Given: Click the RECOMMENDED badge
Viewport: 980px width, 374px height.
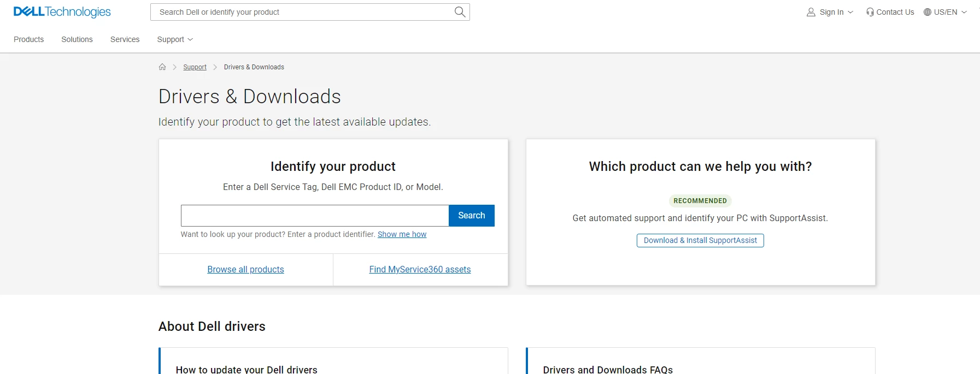Looking at the screenshot, I should coord(700,201).
